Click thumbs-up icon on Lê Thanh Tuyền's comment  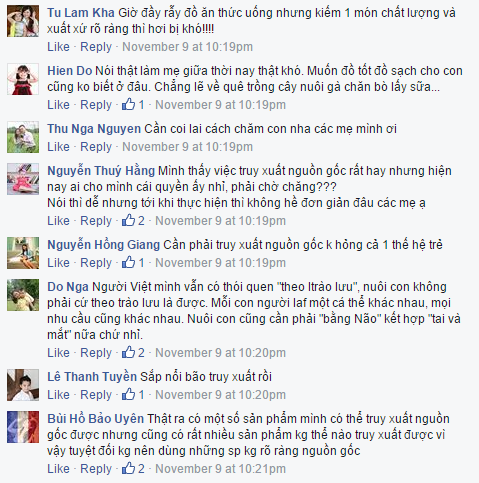128,394
